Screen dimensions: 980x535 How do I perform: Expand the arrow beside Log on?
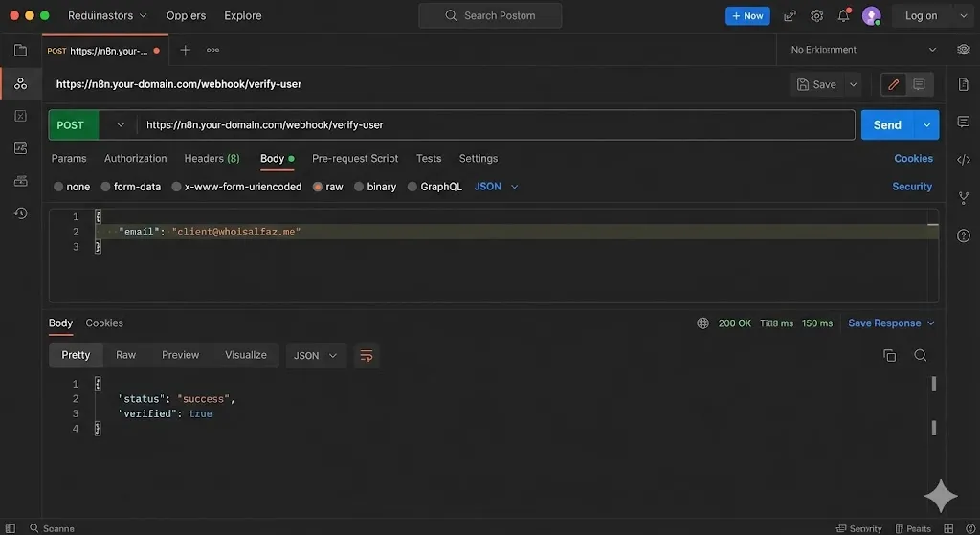coord(963,15)
